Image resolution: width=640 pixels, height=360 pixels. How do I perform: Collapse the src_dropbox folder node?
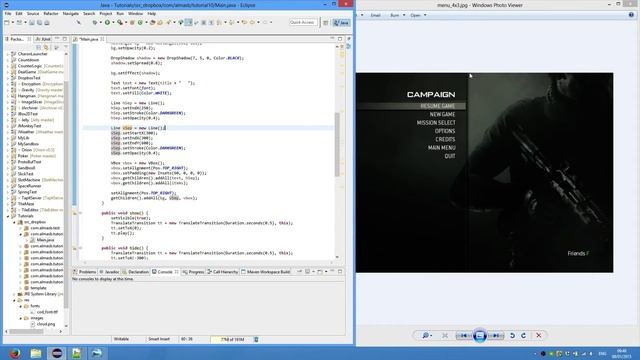14,222
